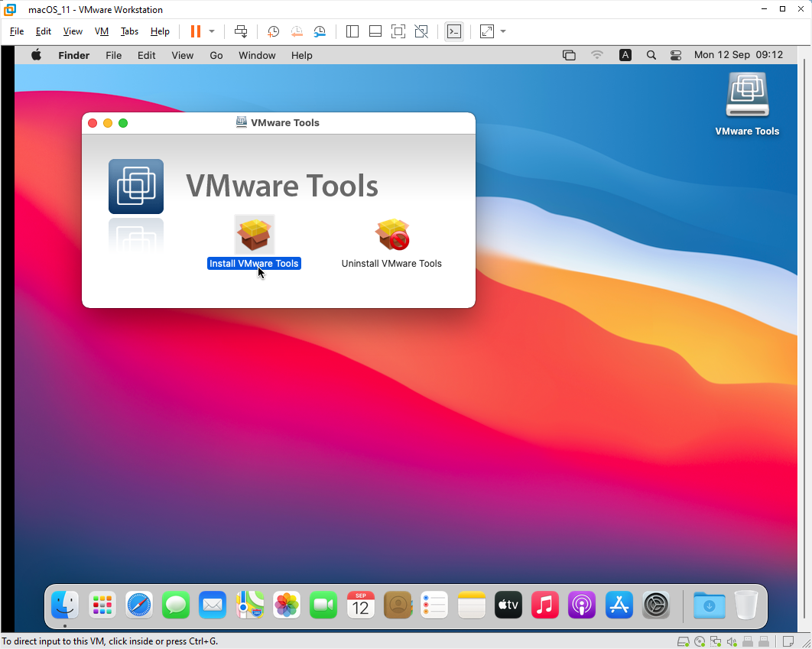Toggle the library sidebar panel icon
This screenshot has width=812, height=649.
click(352, 31)
